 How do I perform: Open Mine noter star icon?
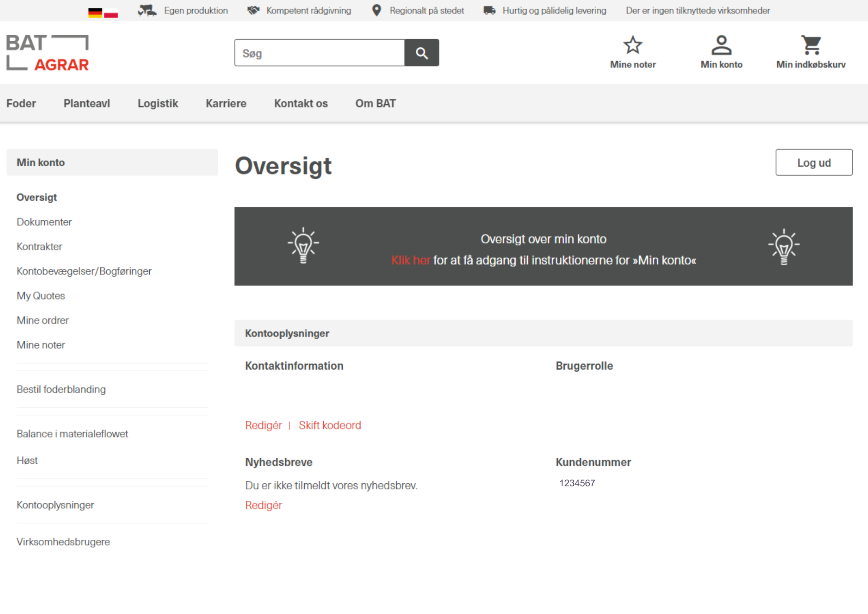point(632,45)
